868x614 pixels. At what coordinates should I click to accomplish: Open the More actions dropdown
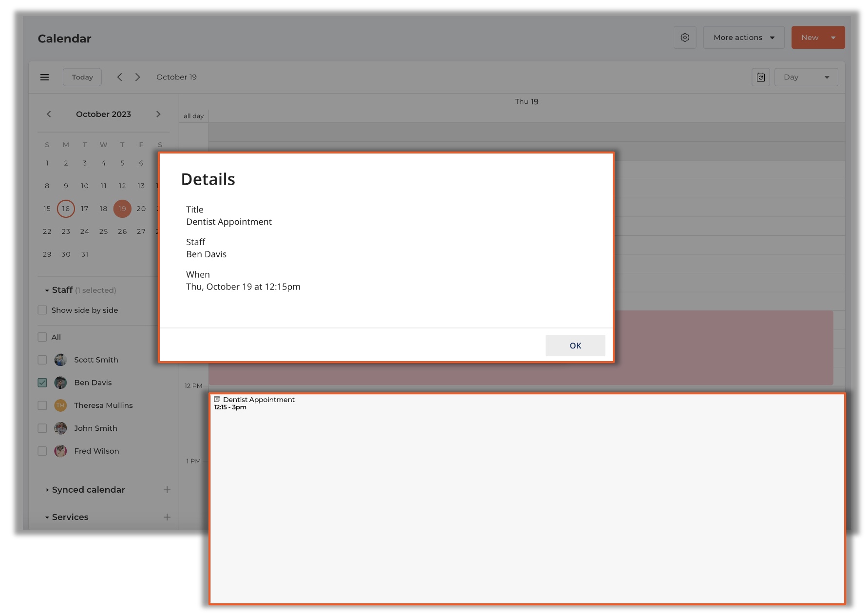(743, 38)
